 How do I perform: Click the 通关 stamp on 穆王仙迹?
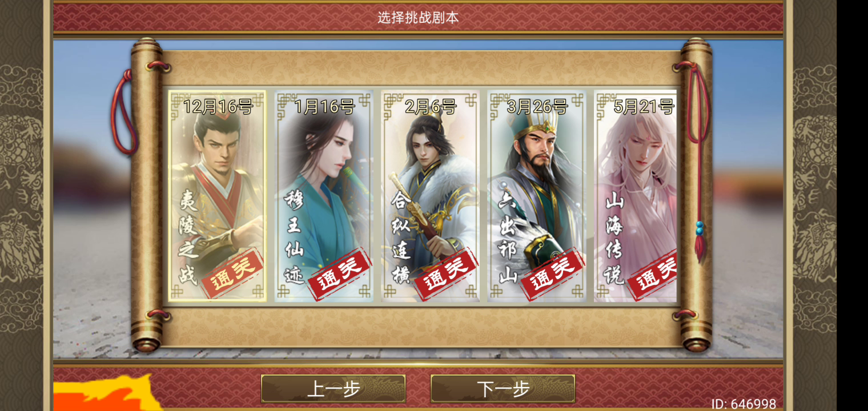[x=339, y=273]
